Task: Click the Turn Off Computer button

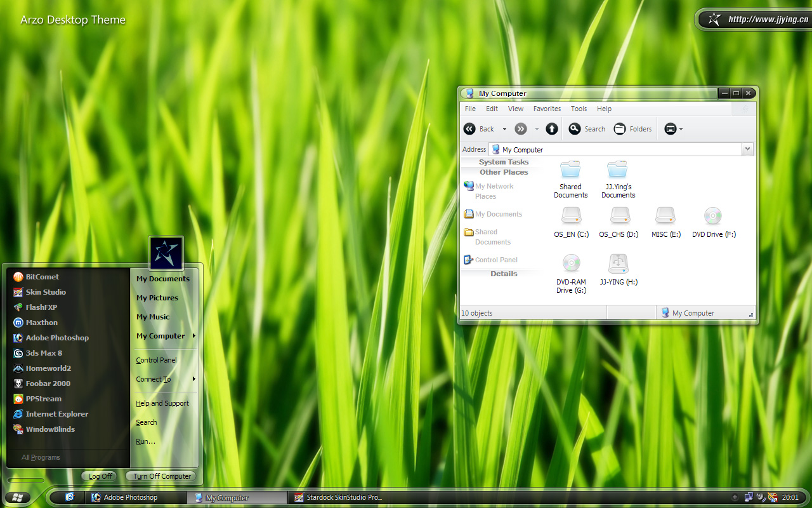Action: point(161,476)
